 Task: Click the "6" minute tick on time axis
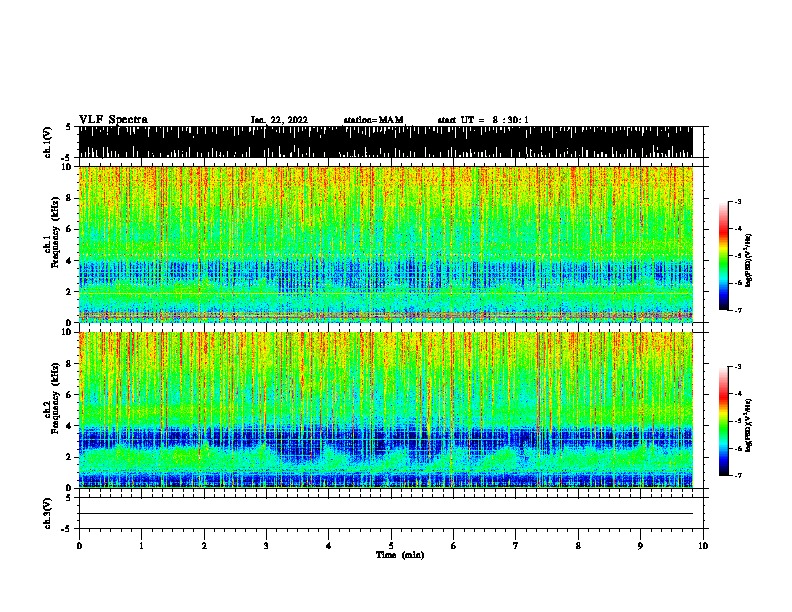[x=454, y=546]
